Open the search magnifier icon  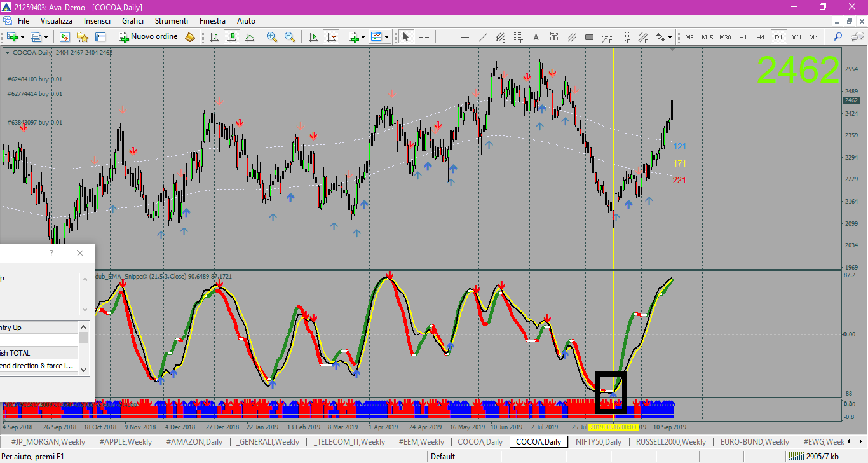(838, 37)
